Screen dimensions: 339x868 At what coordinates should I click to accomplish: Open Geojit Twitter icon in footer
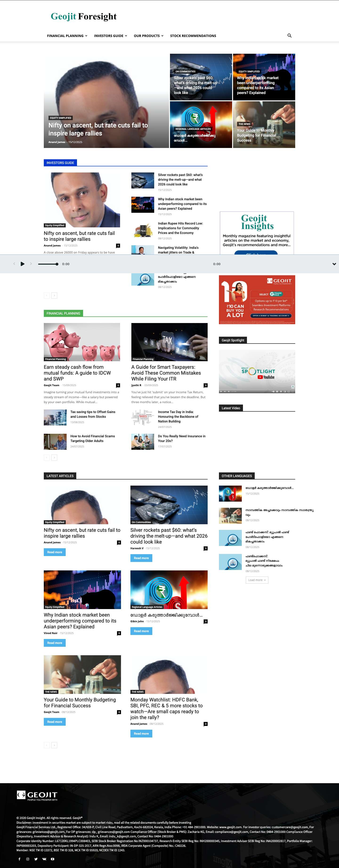click(x=36, y=859)
